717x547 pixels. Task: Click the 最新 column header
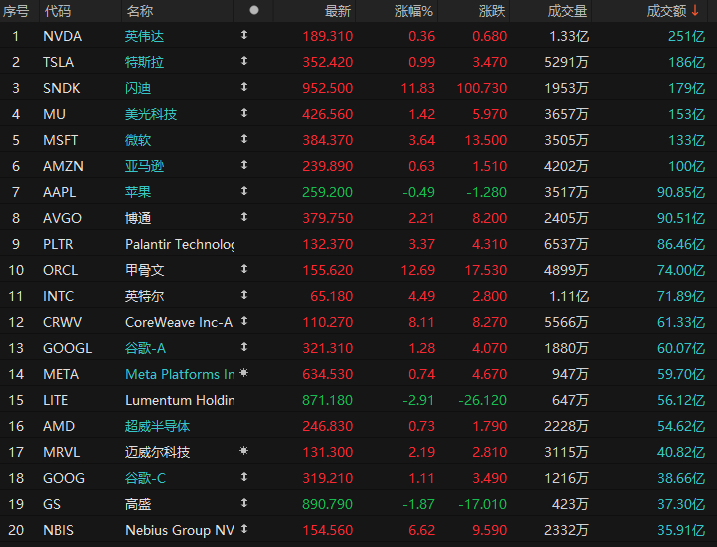(337, 11)
